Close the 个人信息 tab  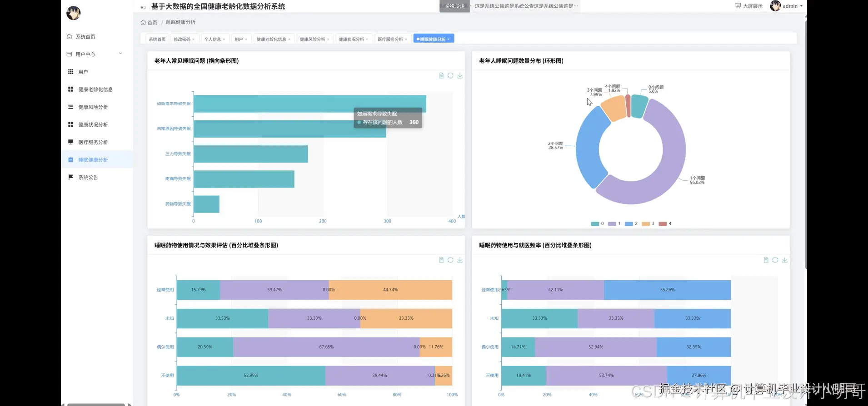tap(224, 40)
